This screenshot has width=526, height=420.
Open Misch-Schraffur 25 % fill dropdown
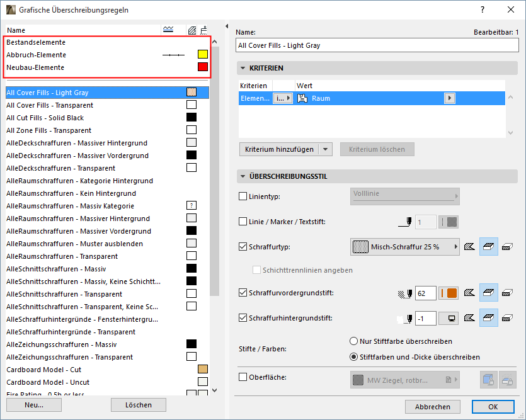click(405, 247)
